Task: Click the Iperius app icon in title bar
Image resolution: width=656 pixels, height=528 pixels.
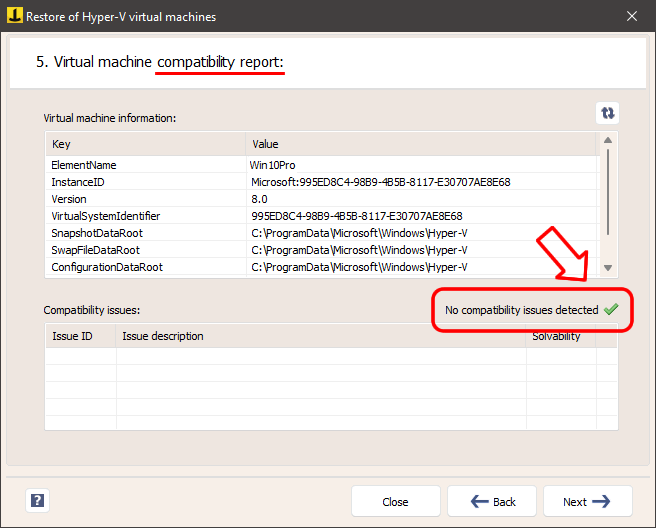Action: click(x=15, y=15)
